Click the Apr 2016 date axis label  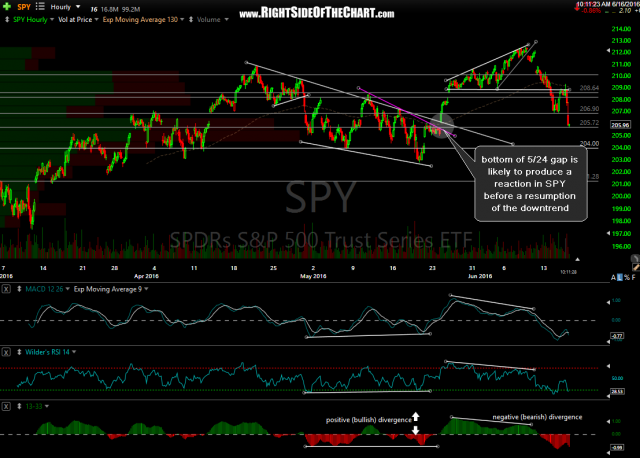146,276
